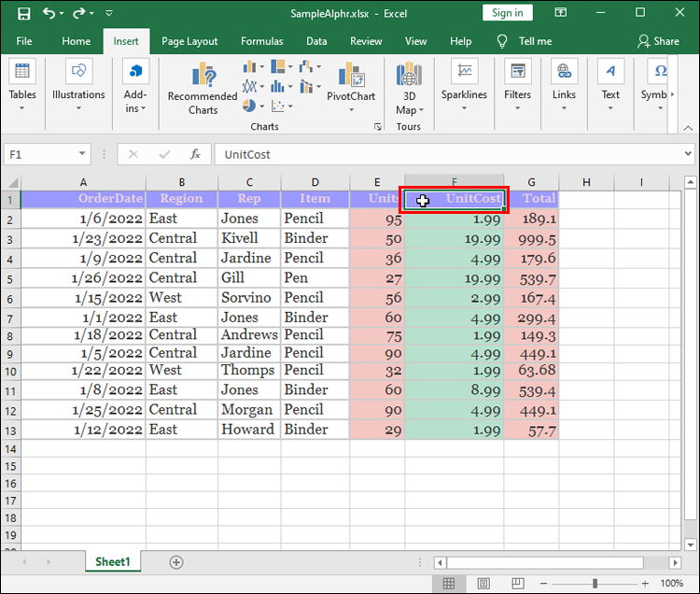Expand the Filters group dropdown
This screenshot has width=700, height=594.
point(517,83)
